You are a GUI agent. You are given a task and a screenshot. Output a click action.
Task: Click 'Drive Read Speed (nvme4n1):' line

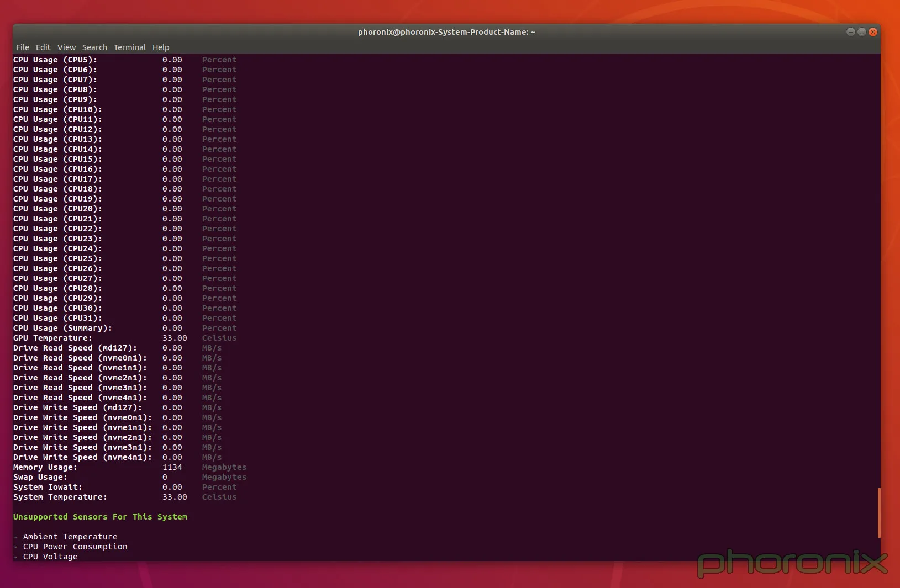117,398
